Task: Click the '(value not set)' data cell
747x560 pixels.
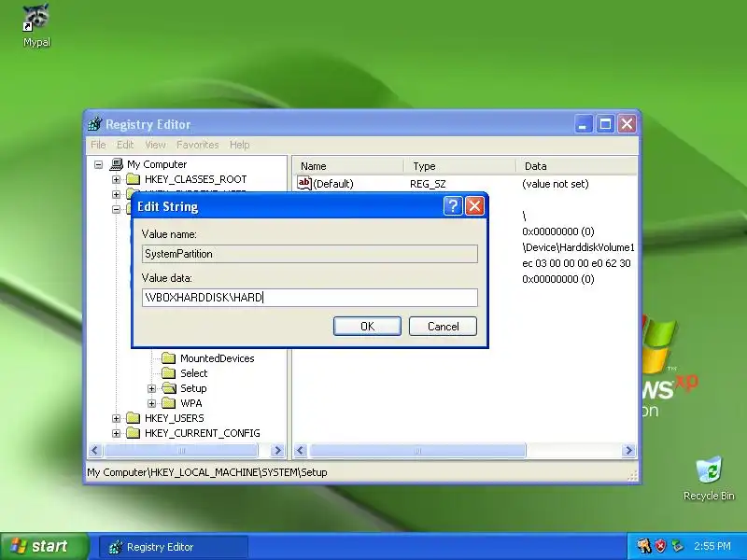Action: point(555,184)
